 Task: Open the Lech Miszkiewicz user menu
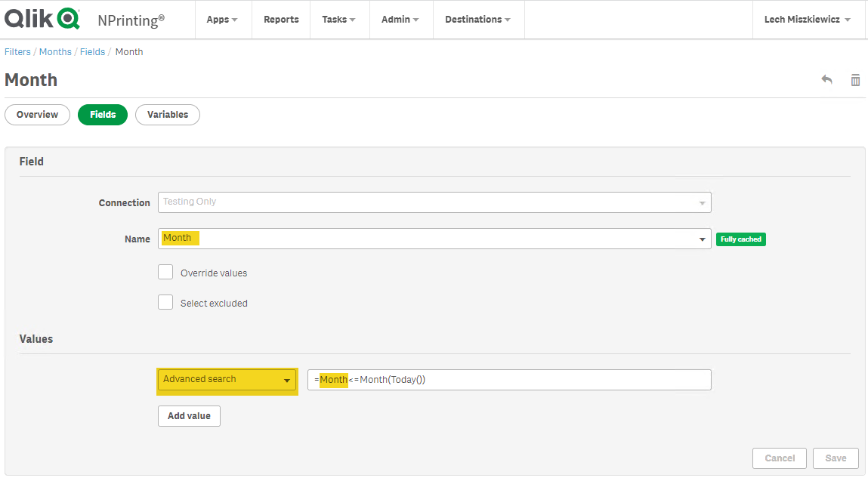807,20
